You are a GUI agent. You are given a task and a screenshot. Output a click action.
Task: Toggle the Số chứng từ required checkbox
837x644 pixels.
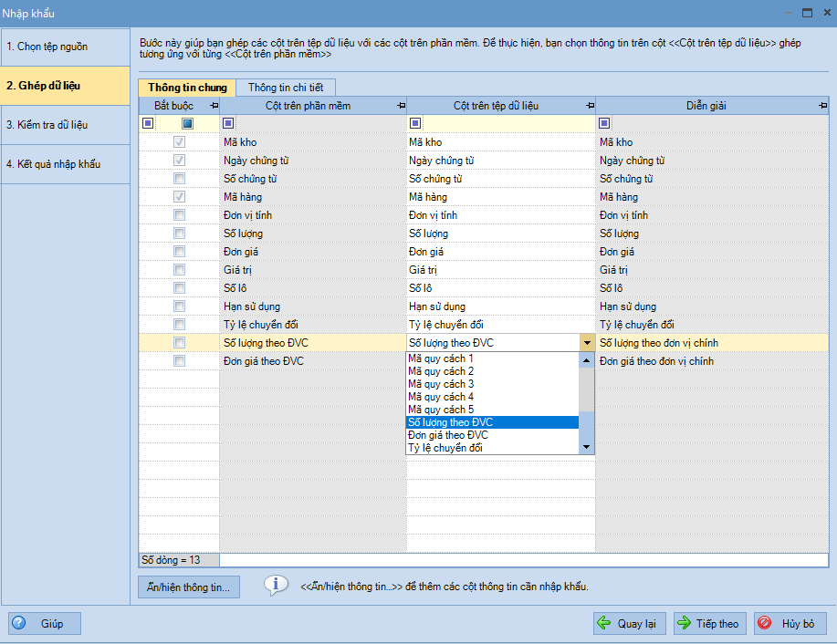pyautogui.click(x=180, y=179)
